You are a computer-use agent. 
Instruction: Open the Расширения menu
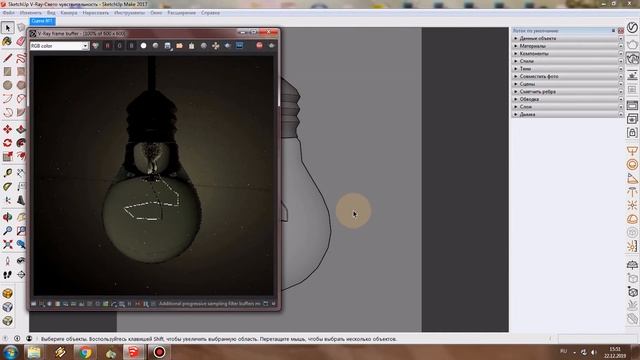click(182, 13)
